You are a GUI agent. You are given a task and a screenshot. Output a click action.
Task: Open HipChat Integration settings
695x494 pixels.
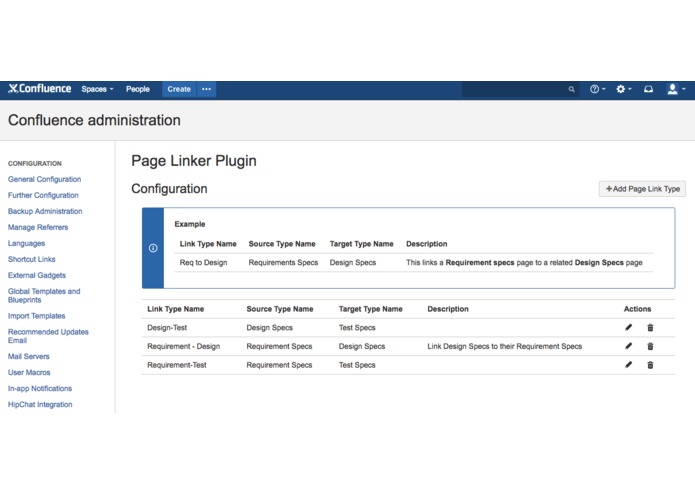pyautogui.click(x=40, y=404)
